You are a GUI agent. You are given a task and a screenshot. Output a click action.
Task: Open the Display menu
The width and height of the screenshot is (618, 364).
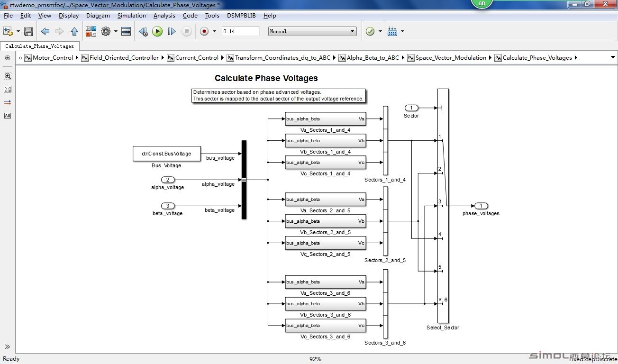point(69,16)
